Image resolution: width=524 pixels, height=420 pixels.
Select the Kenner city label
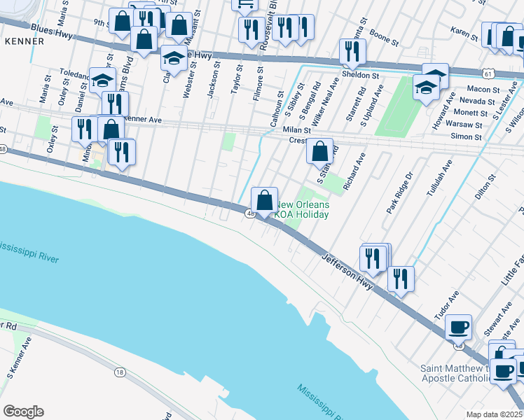(25, 41)
